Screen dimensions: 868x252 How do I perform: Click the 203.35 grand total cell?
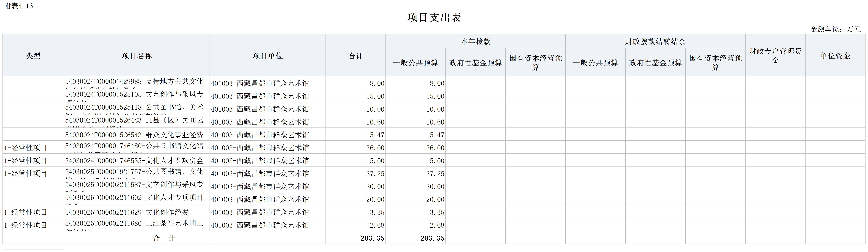click(372, 238)
